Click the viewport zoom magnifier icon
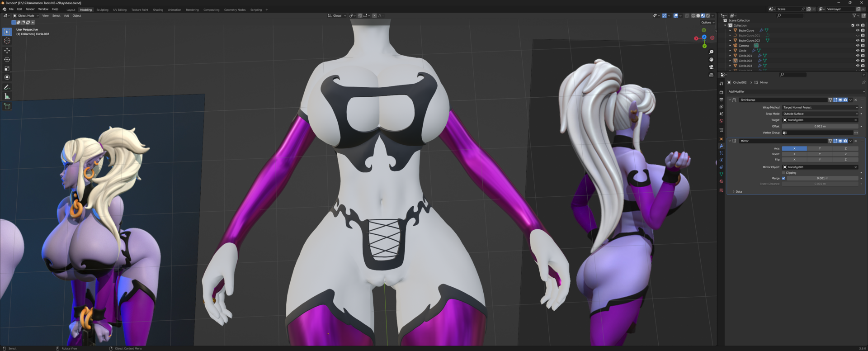 pyautogui.click(x=711, y=52)
